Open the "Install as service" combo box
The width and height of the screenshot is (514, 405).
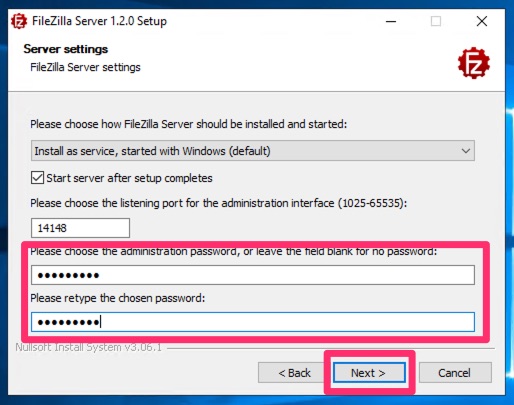tap(253, 151)
